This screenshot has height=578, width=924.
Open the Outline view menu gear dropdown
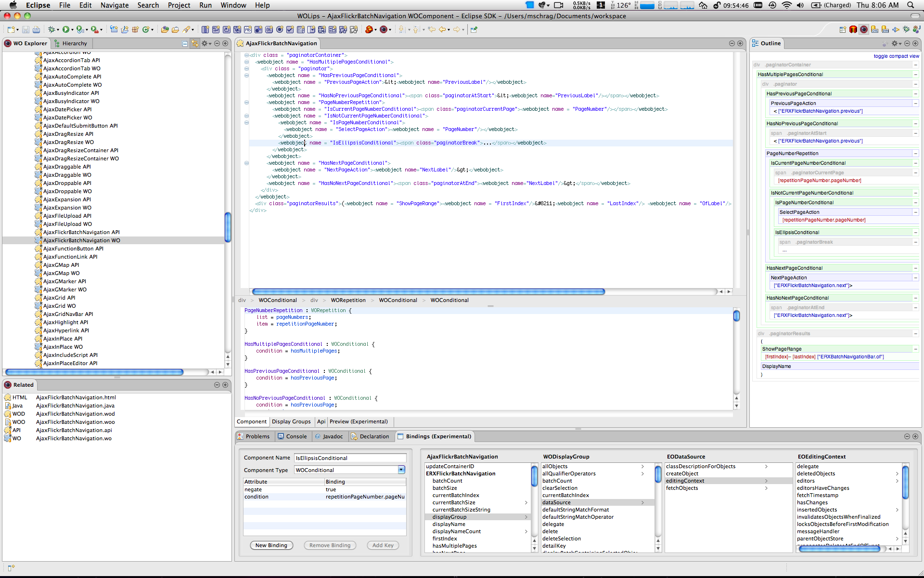[x=897, y=43]
